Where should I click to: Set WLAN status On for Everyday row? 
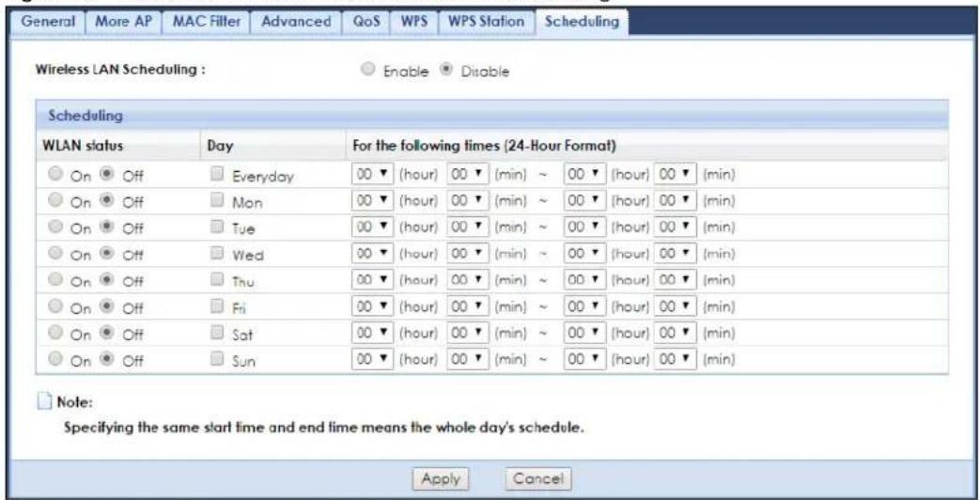point(54,175)
